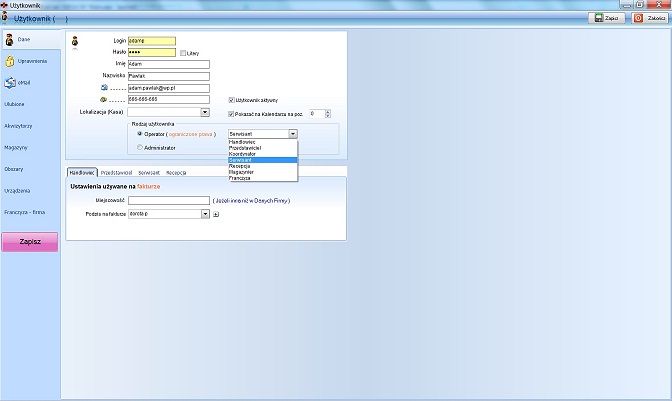Click the pink Zapisz button
Screen dimensions: 672x401
tap(30, 242)
